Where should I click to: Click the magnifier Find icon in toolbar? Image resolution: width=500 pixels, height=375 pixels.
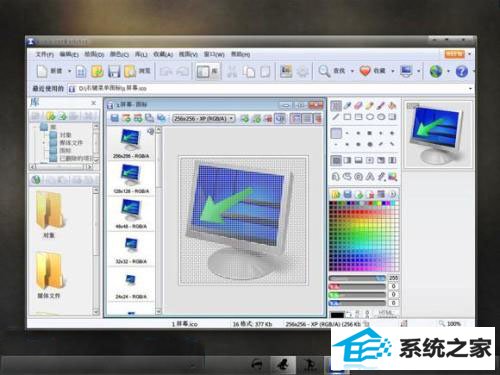point(324,71)
